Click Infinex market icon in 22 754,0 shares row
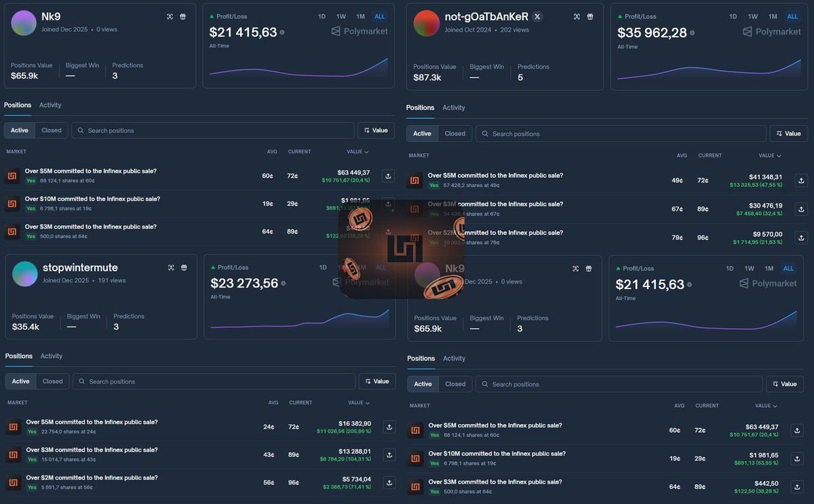Screen dimensions: 814x504 tap(13, 427)
